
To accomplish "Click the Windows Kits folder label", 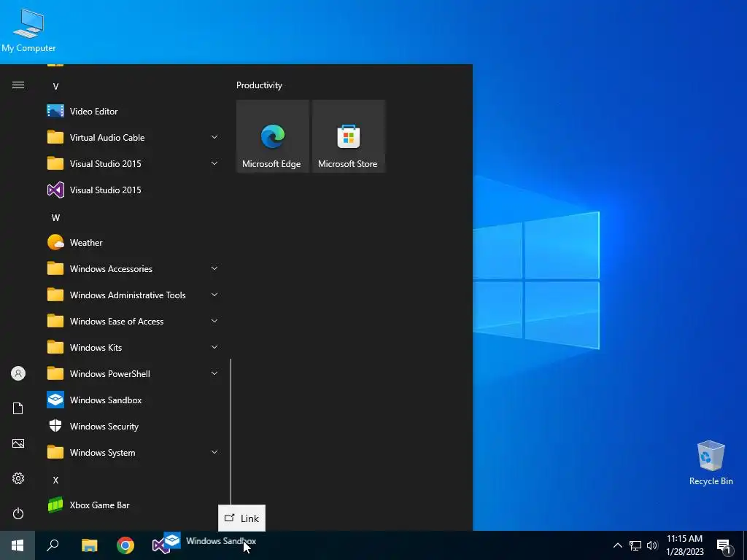I will click(96, 348).
